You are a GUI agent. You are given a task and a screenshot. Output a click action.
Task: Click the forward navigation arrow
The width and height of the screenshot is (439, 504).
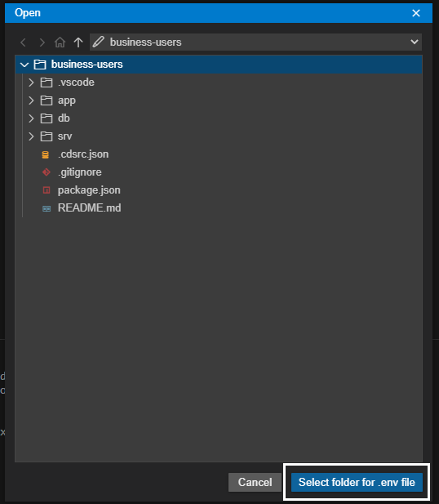[x=42, y=42]
